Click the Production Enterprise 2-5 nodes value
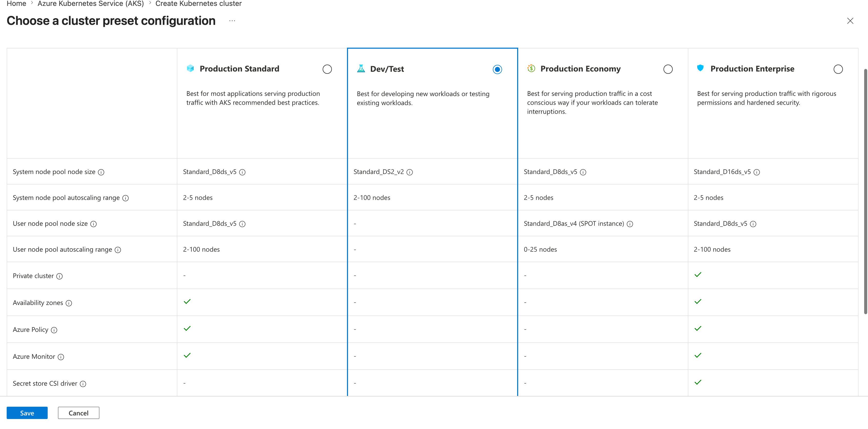Viewport: 868px width, 429px height. [708, 198]
